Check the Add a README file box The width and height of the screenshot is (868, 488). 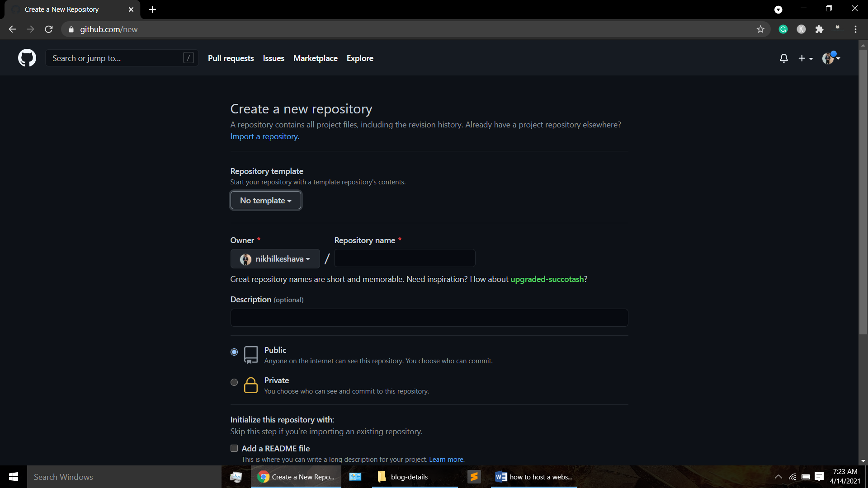[x=234, y=448]
